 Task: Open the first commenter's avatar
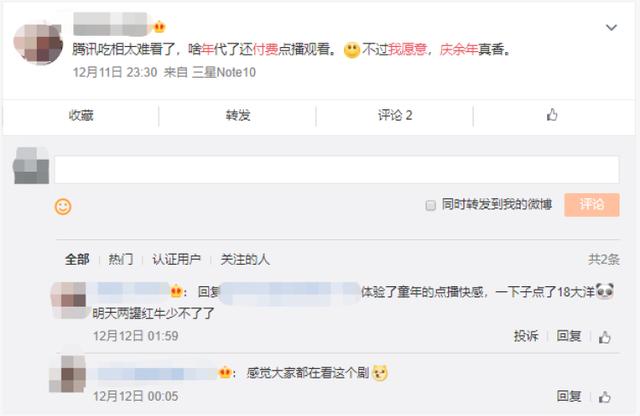click(69, 300)
